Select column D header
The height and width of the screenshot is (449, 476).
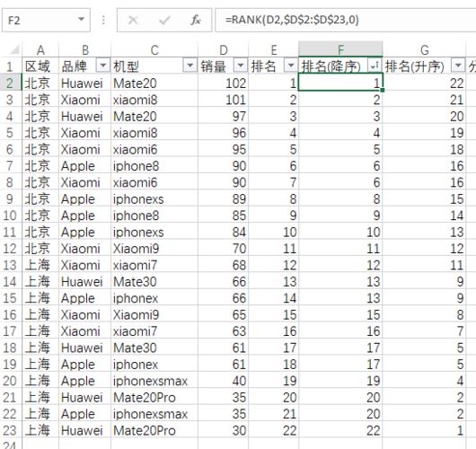pos(223,49)
